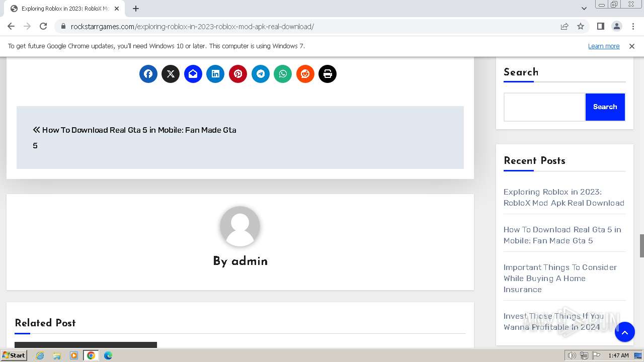
Task: Click the Recent Posts heading
Action: click(534, 160)
